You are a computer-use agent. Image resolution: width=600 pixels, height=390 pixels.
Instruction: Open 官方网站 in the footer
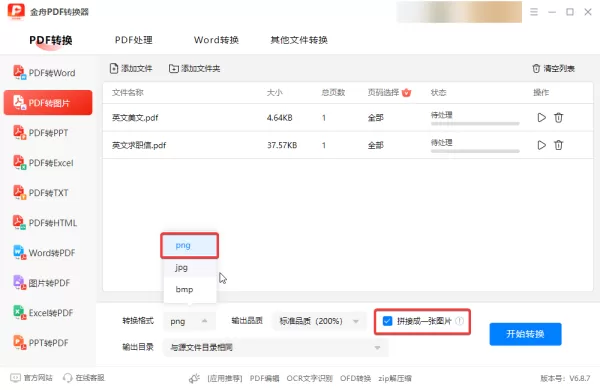pyautogui.click(x=31, y=378)
